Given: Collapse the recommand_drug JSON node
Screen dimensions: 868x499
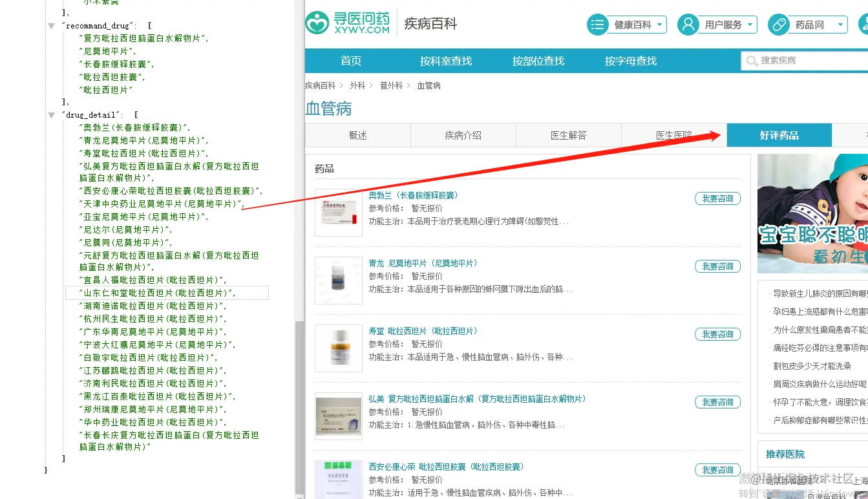Looking at the screenshot, I should point(51,26).
